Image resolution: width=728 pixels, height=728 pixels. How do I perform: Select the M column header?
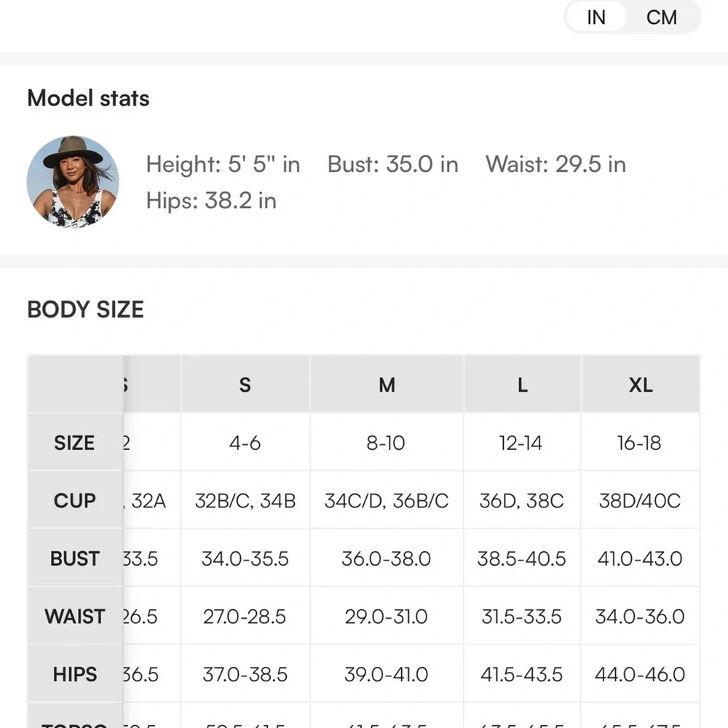pyautogui.click(x=387, y=384)
